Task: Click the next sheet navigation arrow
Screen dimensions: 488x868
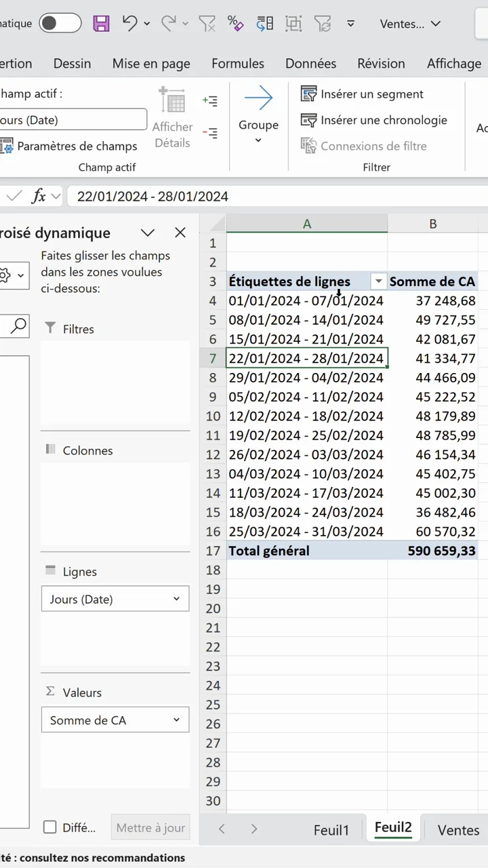Action: click(x=254, y=829)
